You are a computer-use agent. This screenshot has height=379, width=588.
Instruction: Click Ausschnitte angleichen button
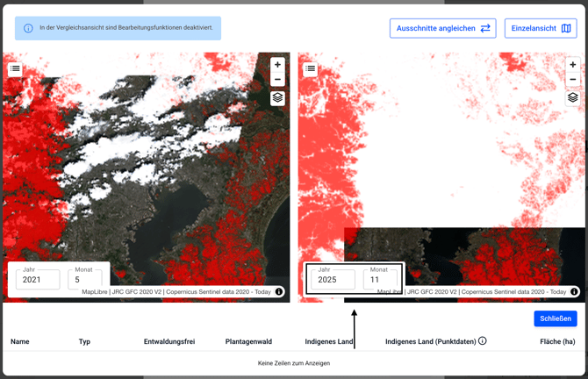[442, 28]
